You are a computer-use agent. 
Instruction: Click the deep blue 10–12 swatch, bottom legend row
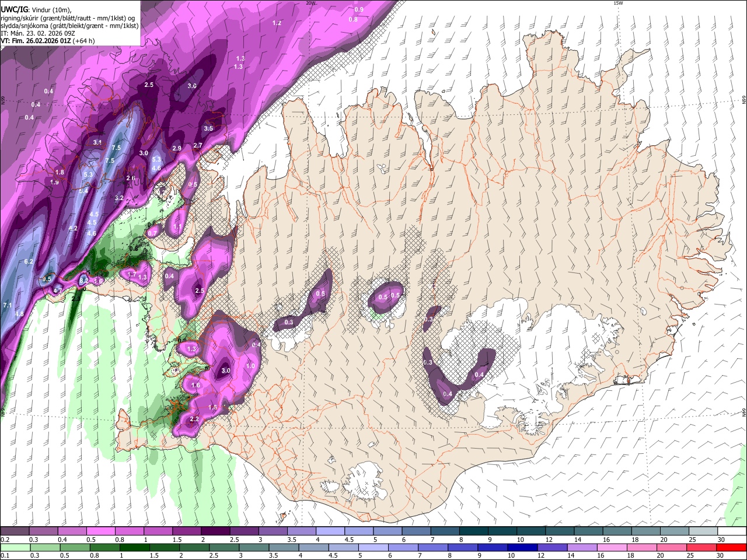point(521,547)
